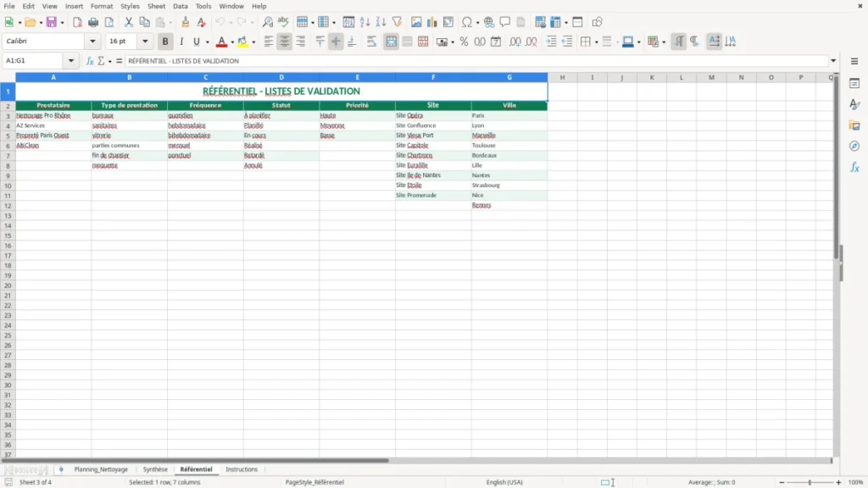Open the Function Wizard icon
Screen dimensions: 868x488
90,61
